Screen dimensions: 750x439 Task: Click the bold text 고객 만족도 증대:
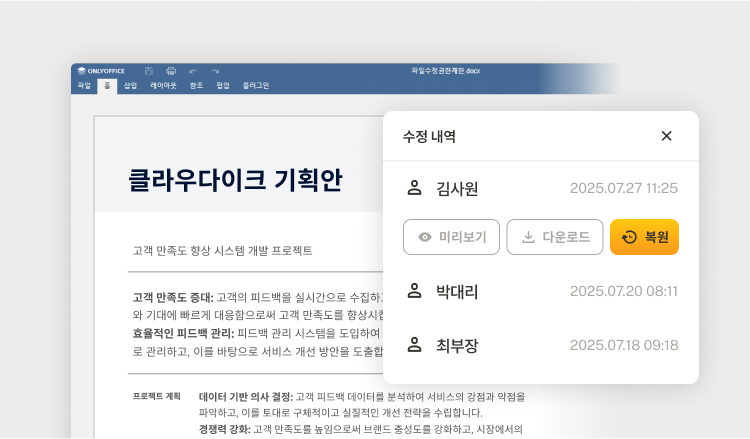(173, 297)
